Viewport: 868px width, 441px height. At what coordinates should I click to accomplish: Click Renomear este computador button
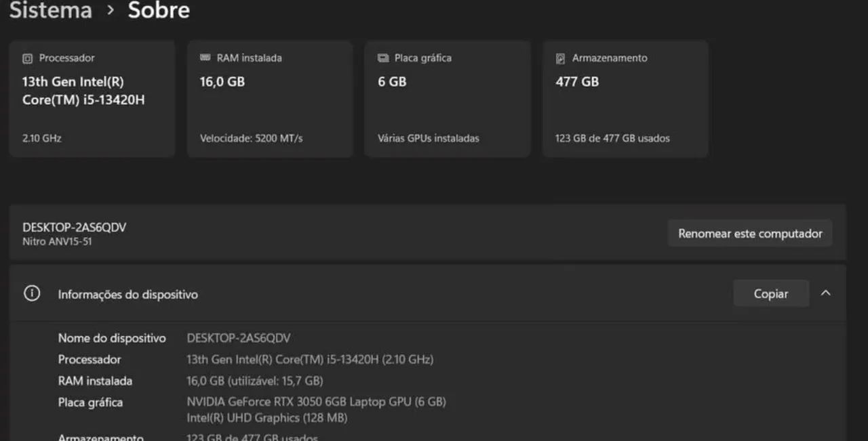coord(750,233)
